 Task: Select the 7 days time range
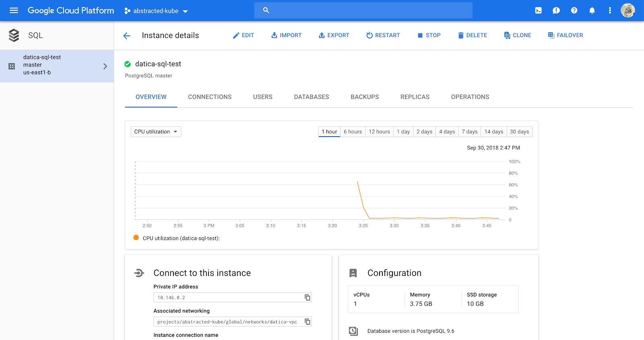[470, 132]
